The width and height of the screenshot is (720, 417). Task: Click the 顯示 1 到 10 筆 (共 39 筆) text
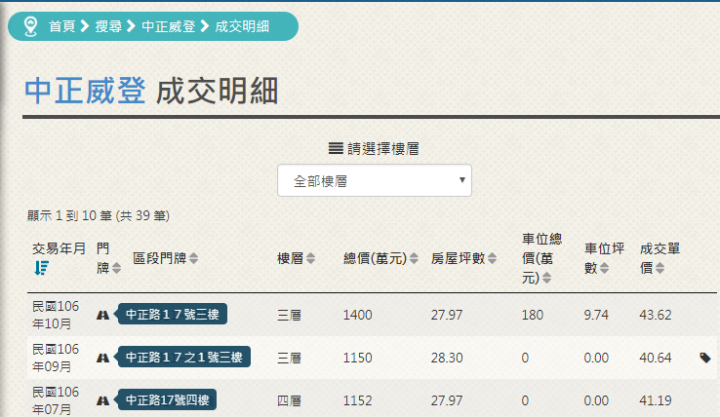[x=98, y=215]
